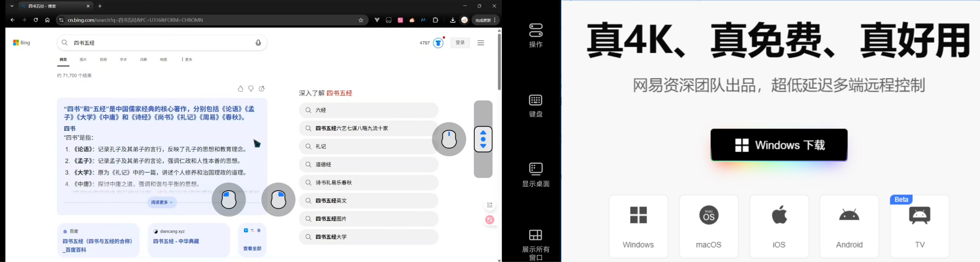Click the 完成更新 update button
This screenshot has width=980, height=262.
tap(483, 20)
